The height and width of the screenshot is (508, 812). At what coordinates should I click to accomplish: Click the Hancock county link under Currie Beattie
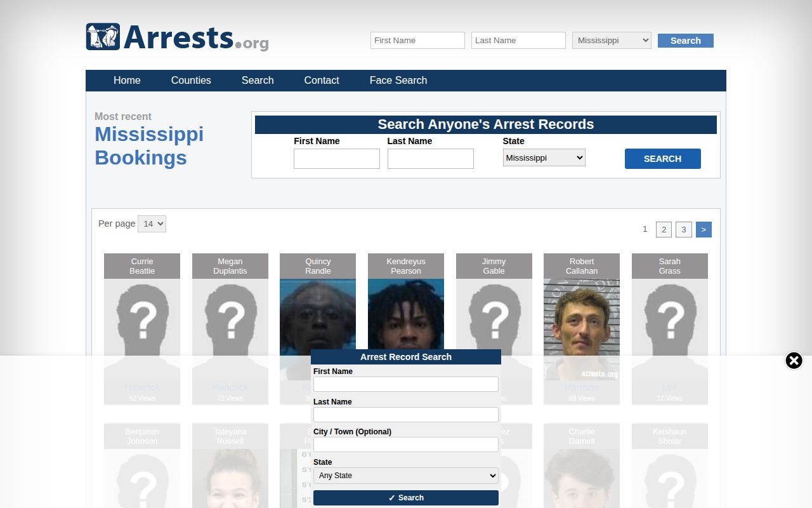pos(142,387)
